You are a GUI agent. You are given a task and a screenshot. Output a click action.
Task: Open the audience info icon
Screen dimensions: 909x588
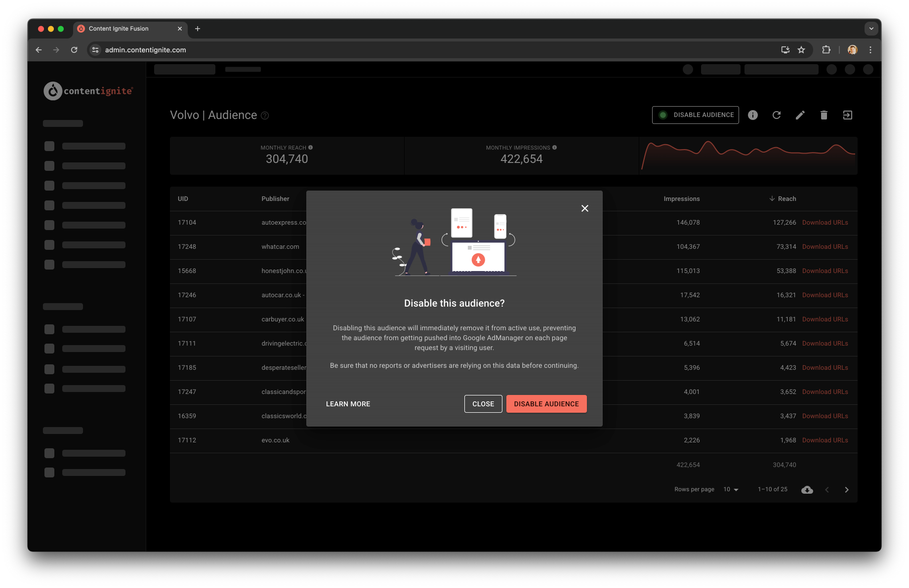(x=753, y=115)
